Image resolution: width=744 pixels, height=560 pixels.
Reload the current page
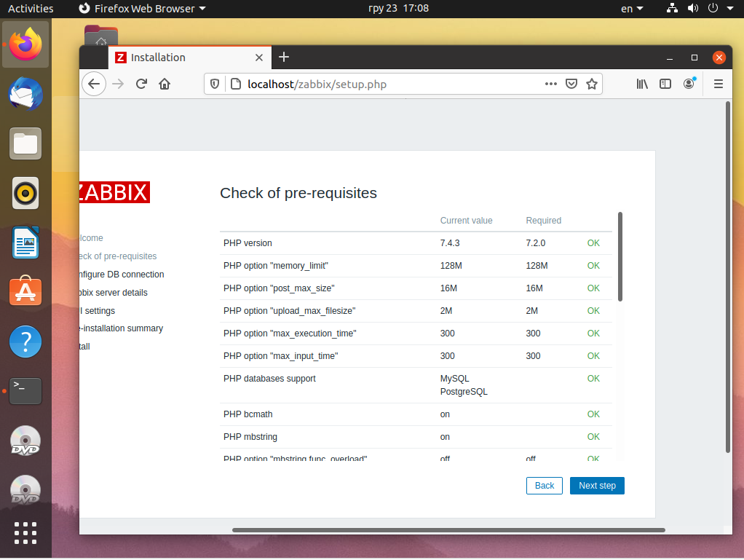[x=141, y=84]
